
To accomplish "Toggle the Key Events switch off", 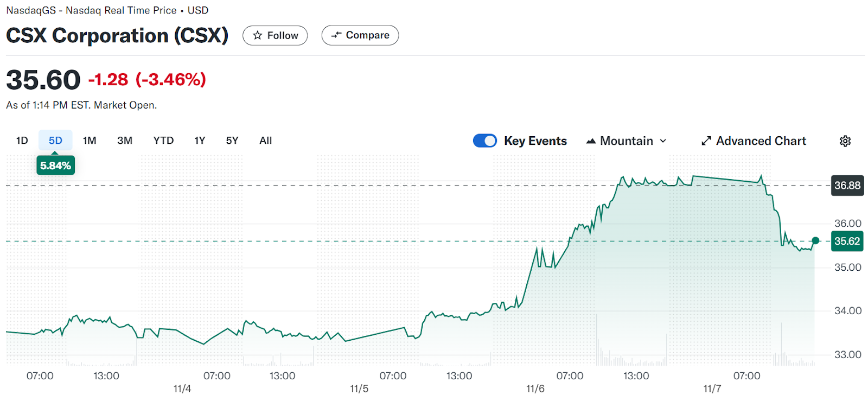I will click(x=485, y=141).
